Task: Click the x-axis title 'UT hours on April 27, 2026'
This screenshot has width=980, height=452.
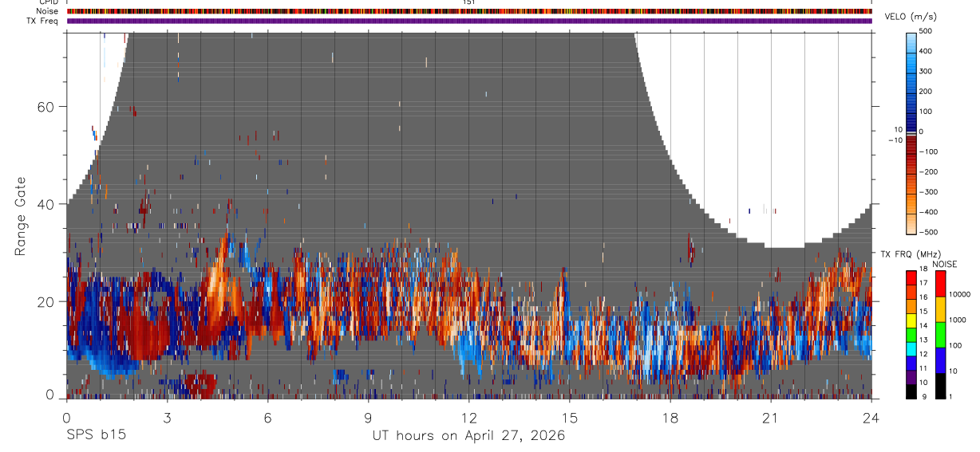Action: tap(468, 436)
